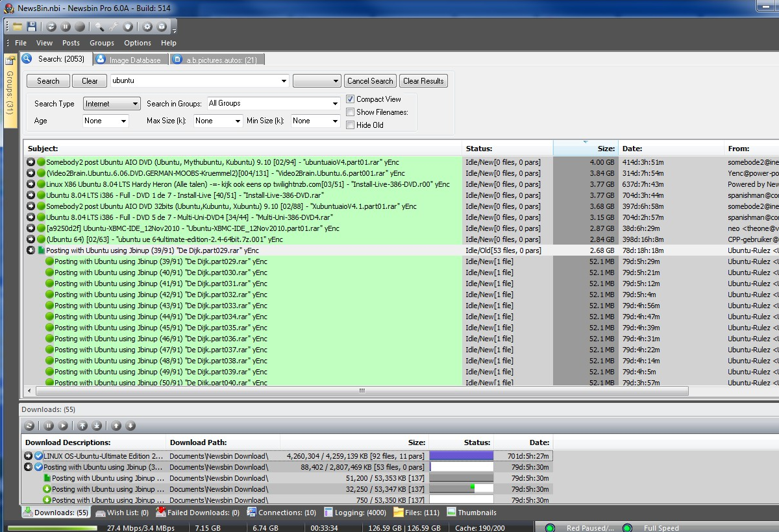Move download to top of list icon

(82, 426)
